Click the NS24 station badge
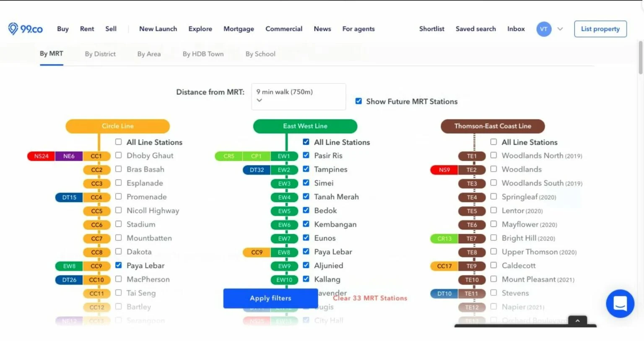 coord(41,156)
